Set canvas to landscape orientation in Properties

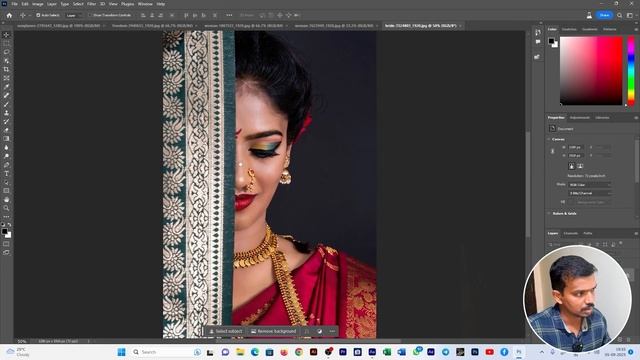pos(580,166)
